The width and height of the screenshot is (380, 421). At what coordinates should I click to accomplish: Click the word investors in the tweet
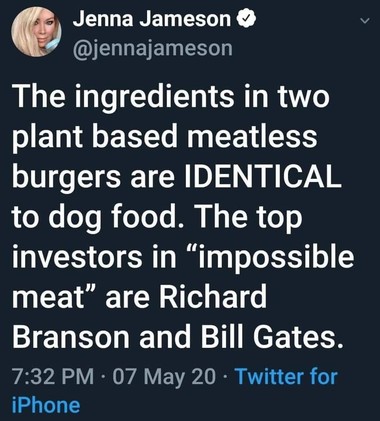tap(78, 257)
